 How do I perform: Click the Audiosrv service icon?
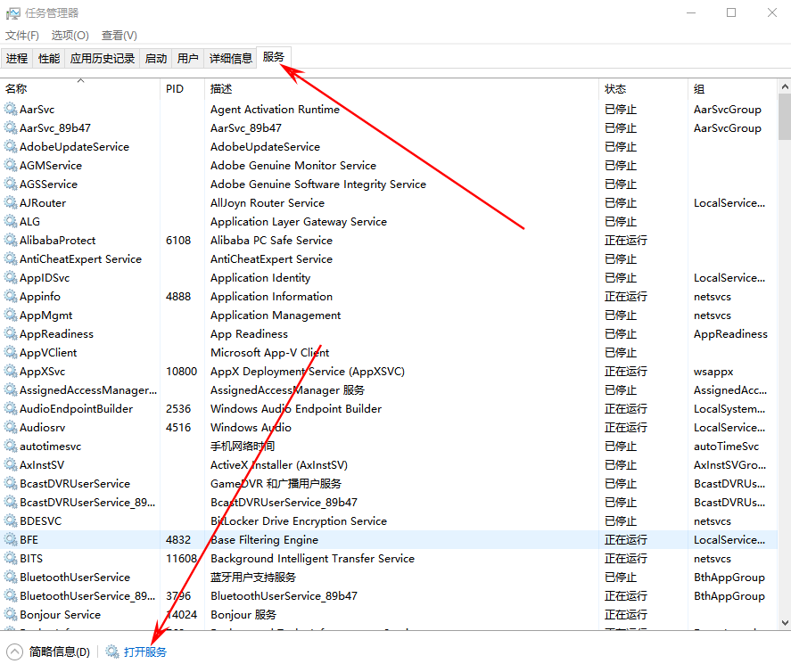click(11, 427)
